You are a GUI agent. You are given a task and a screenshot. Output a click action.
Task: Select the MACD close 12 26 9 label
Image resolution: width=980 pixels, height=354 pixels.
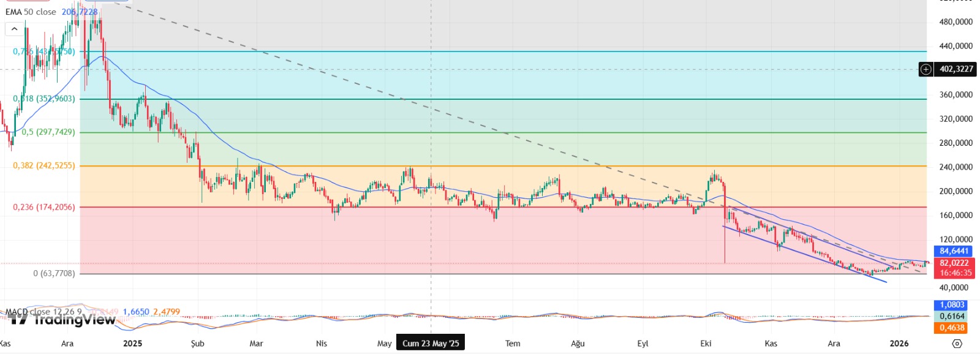click(x=43, y=312)
